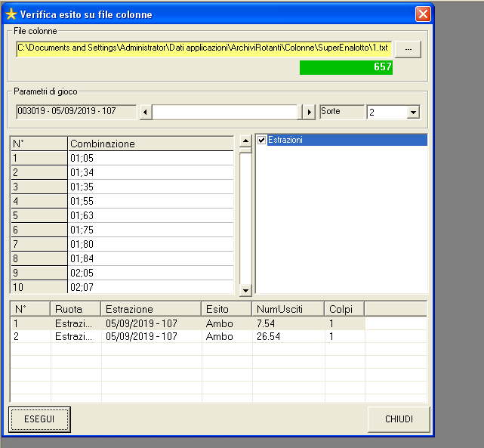Select combination row 01;35
The image size is (484, 448).
point(122,187)
